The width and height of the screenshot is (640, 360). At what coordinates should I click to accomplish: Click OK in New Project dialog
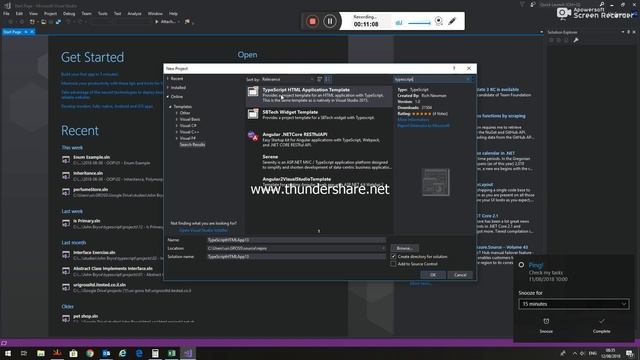pos(433,275)
